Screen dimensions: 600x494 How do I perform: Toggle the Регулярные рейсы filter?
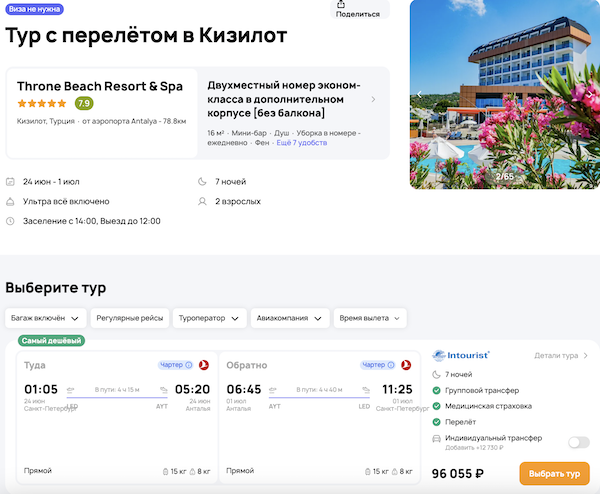pyautogui.click(x=130, y=318)
